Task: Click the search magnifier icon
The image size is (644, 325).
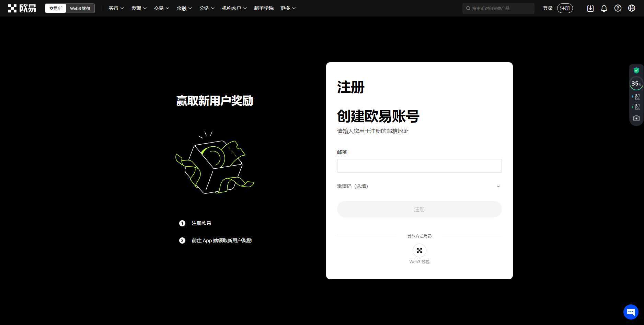Action: (x=468, y=8)
